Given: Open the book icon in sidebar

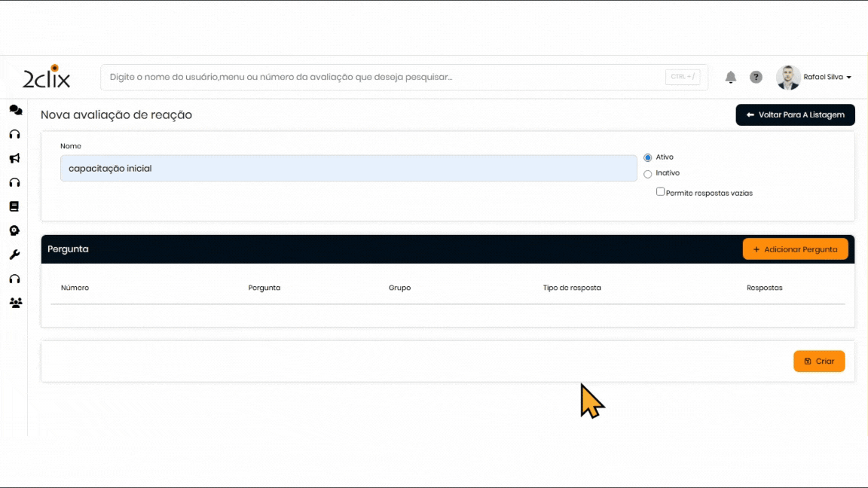Looking at the screenshot, I should 14,206.
